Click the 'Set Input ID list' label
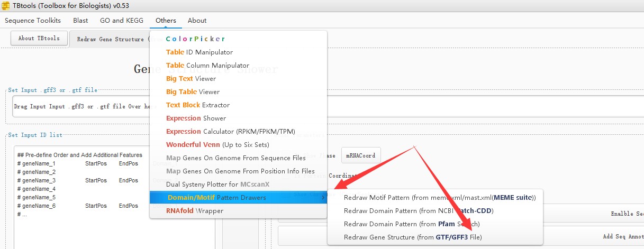 [35, 135]
